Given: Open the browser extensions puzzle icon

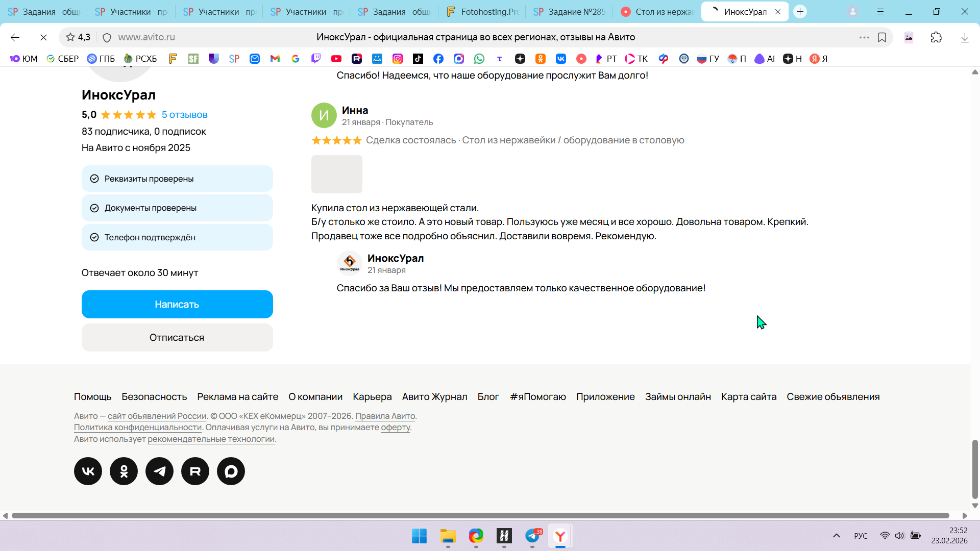Looking at the screenshot, I should click(937, 37).
